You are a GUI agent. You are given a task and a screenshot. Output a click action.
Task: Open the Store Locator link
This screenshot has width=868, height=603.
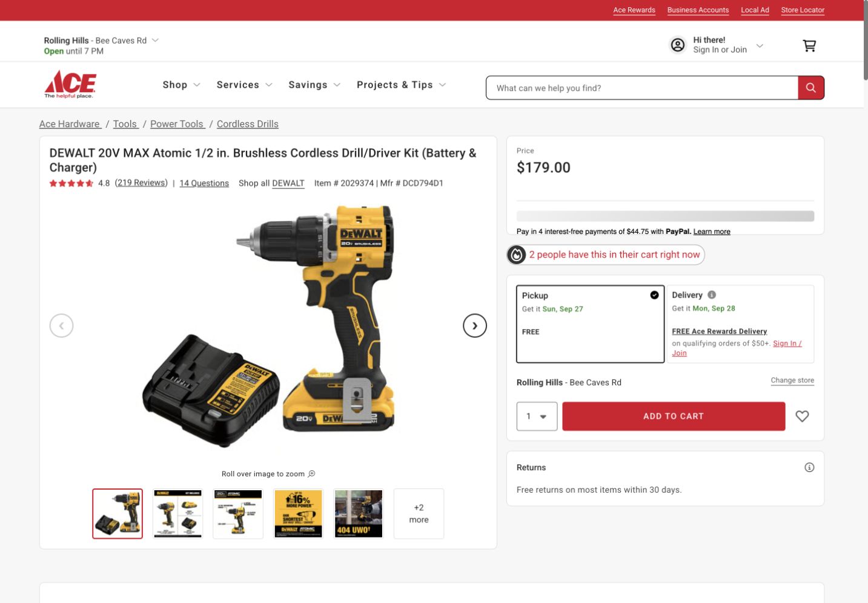(803, 10)
